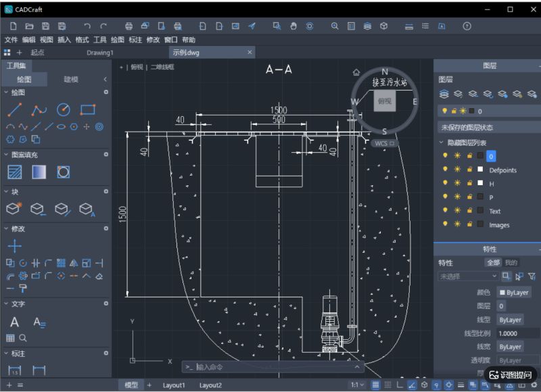Select the single-line Text tool A
Screen dimensions: 541x392
click(14, 322)
